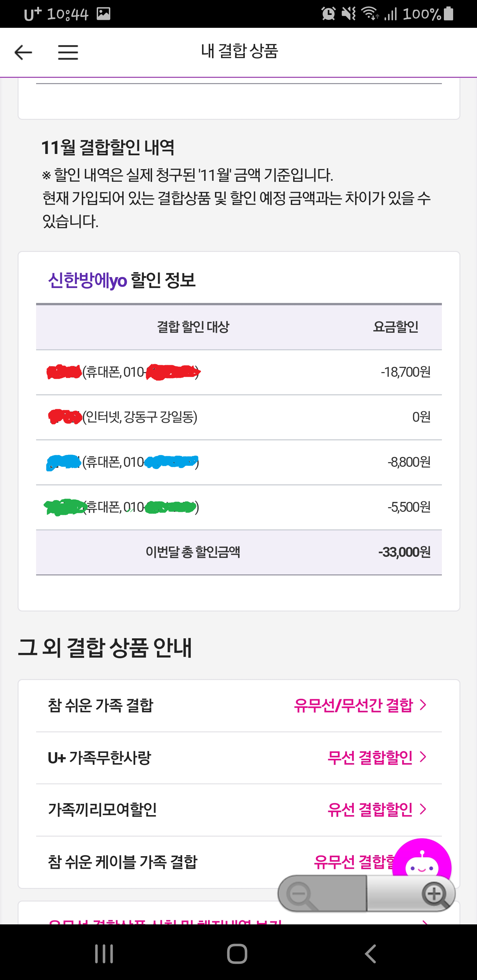This screenshot has height=980, width=477.
Task: Expand chevron next to 무선 결합할인
Action: point(423,757)
